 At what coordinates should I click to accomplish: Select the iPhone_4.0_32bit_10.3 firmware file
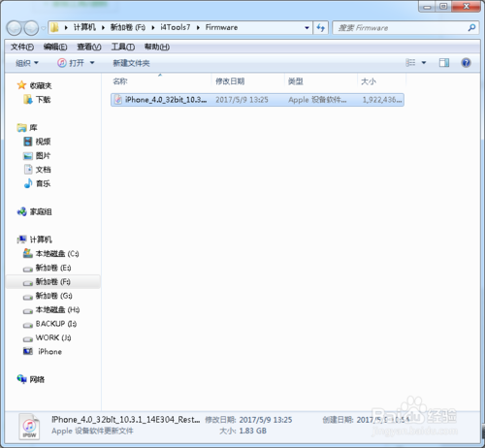257,100
